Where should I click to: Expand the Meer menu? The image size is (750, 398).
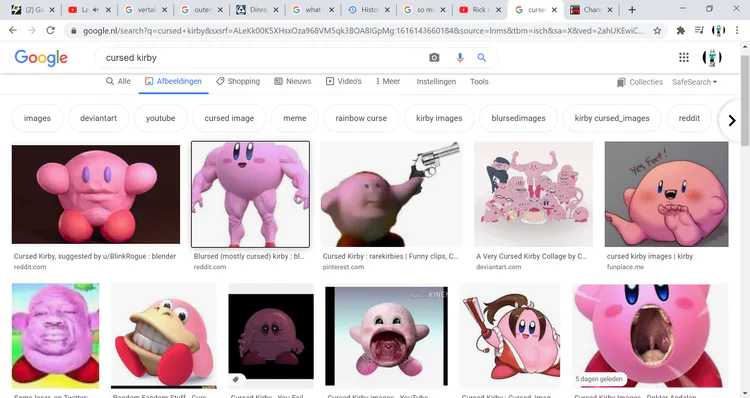coord(388,81)
